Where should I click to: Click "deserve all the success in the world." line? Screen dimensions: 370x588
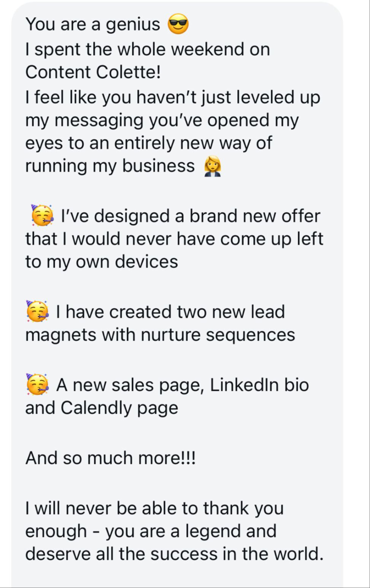174,554
